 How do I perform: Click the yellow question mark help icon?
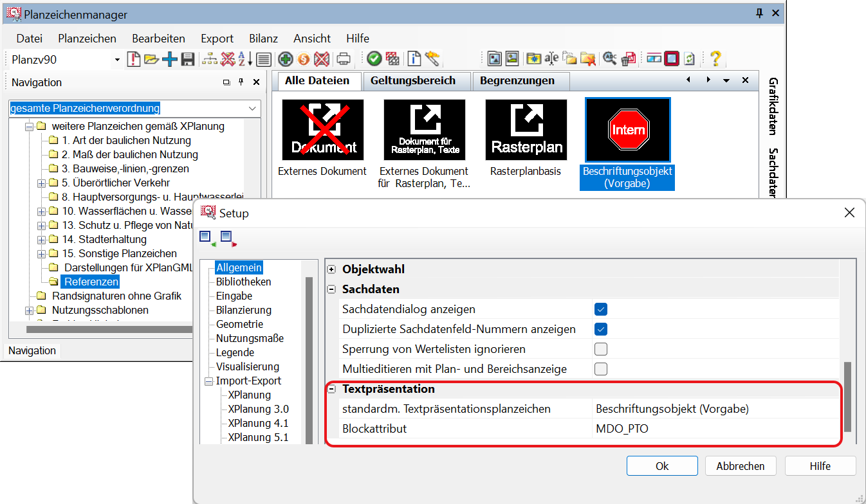pyautogui.click(x=714, y=59)
